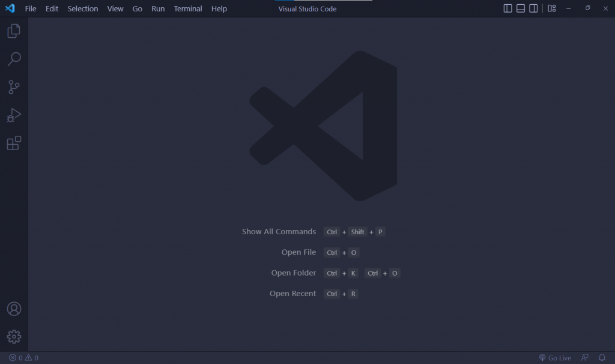Screen dimensions: 615x364
Task: Toggle the secondary side bar layout icon
Action: [533, 8]
